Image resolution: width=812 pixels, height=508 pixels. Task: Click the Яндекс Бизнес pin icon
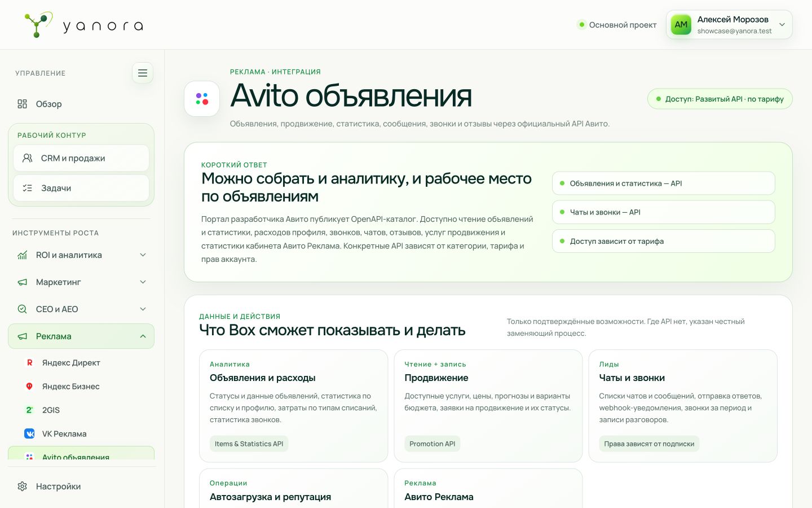(x=29, y=386)
